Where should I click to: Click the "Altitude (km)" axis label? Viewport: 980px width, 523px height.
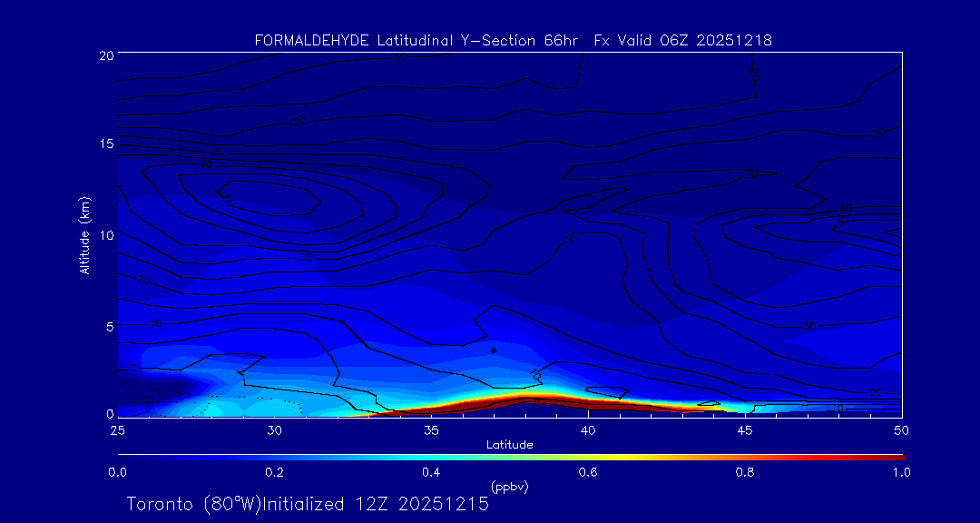coord(84,234)
